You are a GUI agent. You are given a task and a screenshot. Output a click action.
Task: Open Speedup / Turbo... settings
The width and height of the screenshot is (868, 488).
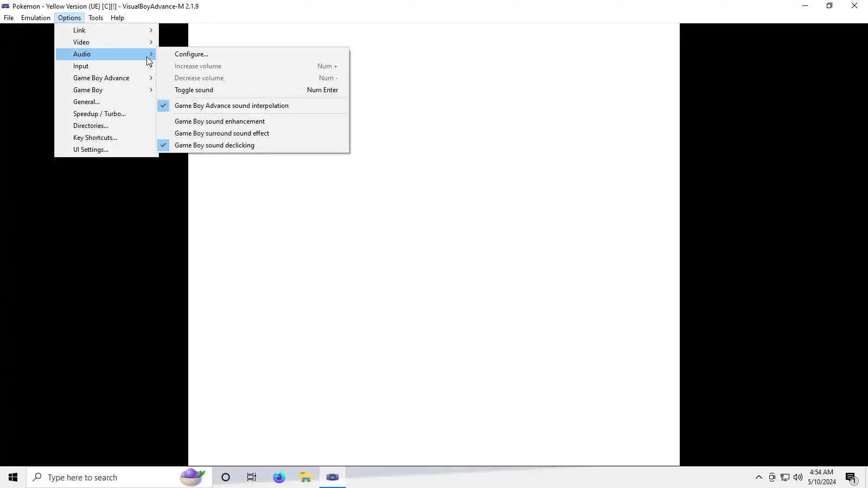point(106,114)
